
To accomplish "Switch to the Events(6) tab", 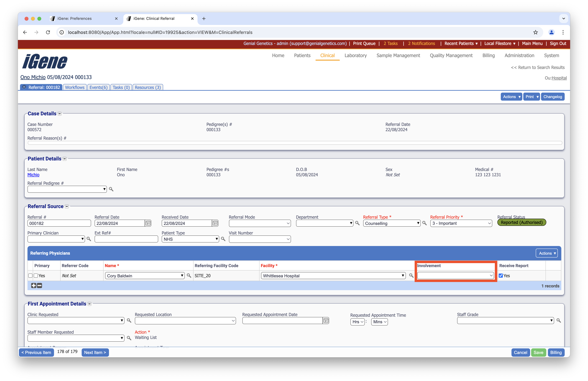I will [x=98, y=87].
